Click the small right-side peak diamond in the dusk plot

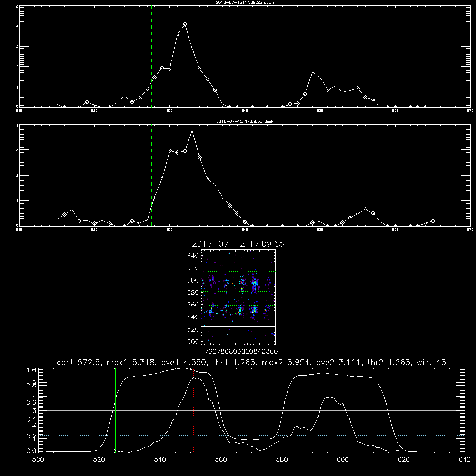tap(365, 209)
